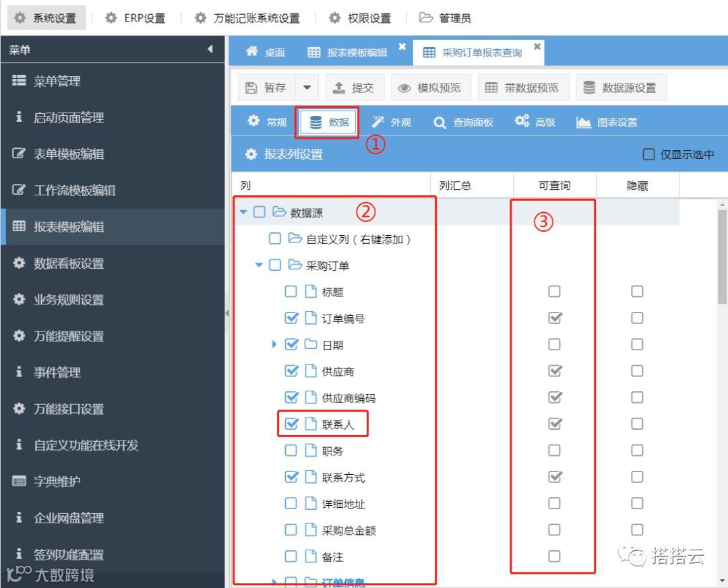Screen dimensions: 728x588
Task: Switch to the 桌面 tab
Action: point(265,53)
